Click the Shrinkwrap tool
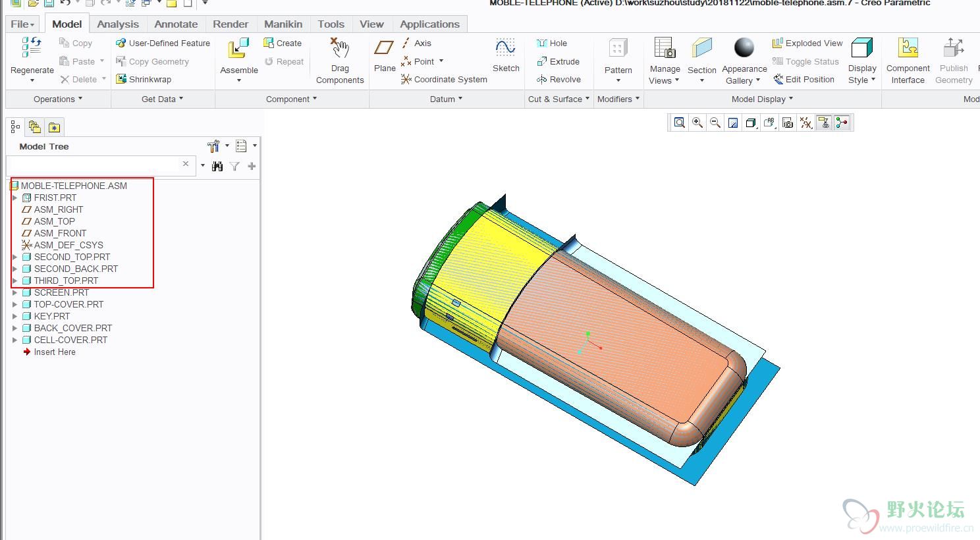980x540 pixels. point(144,79)
